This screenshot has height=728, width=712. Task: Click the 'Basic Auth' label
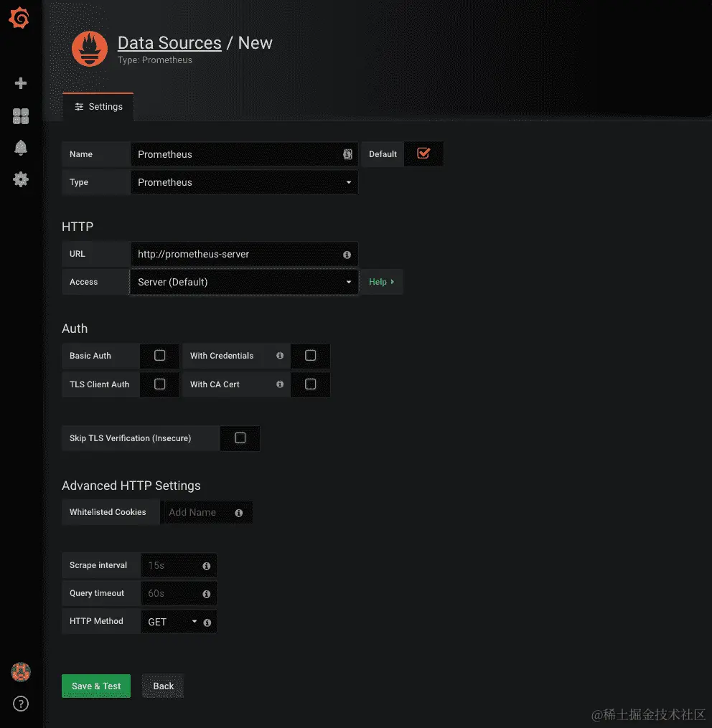[90, 356]
